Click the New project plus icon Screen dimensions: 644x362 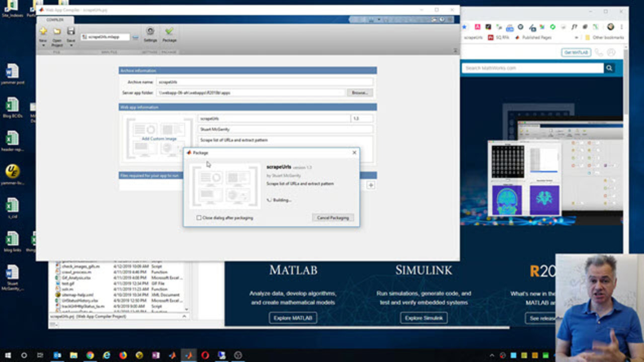(43, 32)
